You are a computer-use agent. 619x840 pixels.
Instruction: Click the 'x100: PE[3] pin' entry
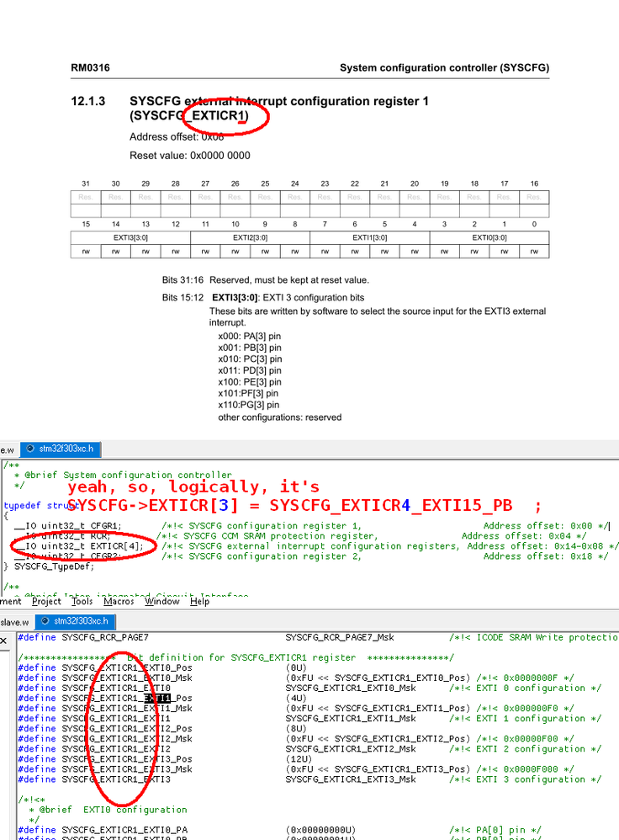tap(250, 382)
